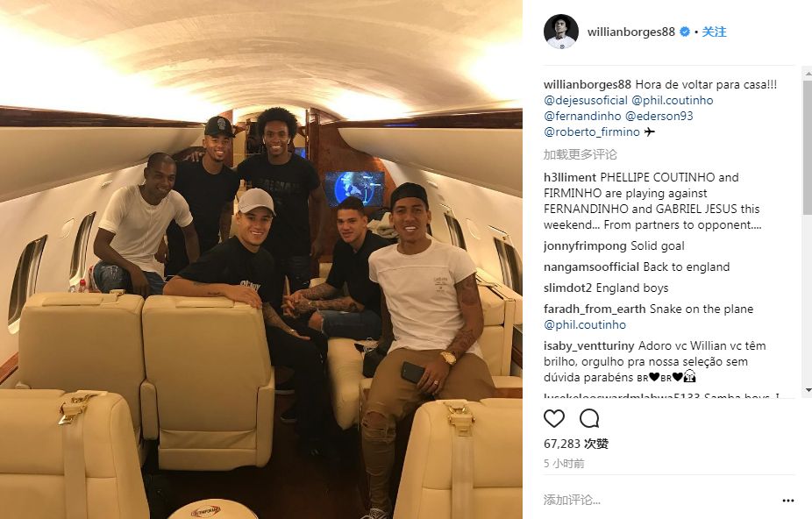Screen dimensions: 812x519
Task: Click the heart like icon
Action: (x=553, y=418)
